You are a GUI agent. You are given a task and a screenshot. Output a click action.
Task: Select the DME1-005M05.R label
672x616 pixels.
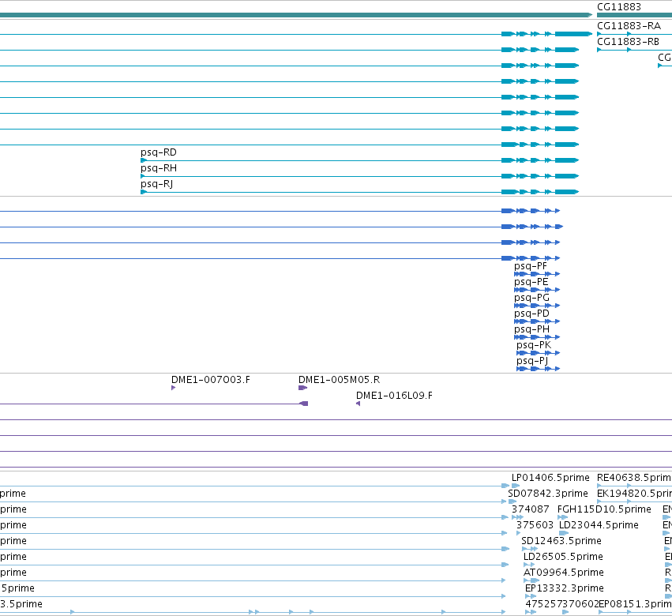(339, 380)
